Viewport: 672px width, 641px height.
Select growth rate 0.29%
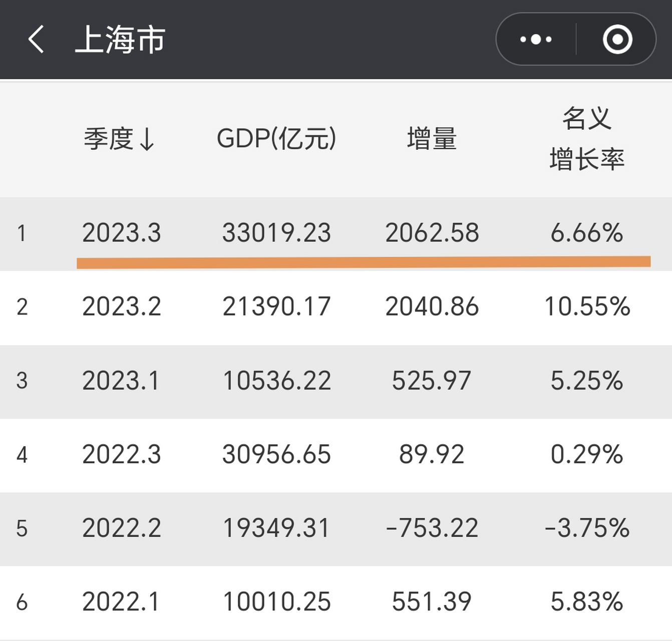click(587, 454)
